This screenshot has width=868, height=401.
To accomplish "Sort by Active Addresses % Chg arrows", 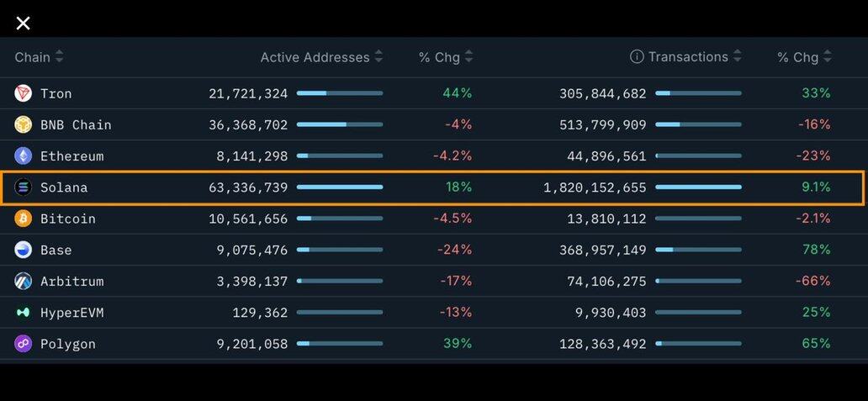I will (x=468, y=57).
